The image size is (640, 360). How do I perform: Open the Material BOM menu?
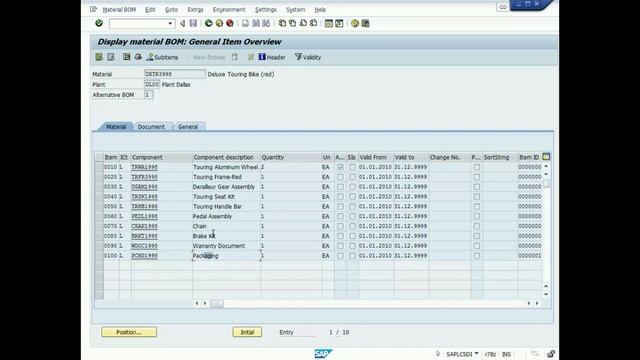[119, 9]
